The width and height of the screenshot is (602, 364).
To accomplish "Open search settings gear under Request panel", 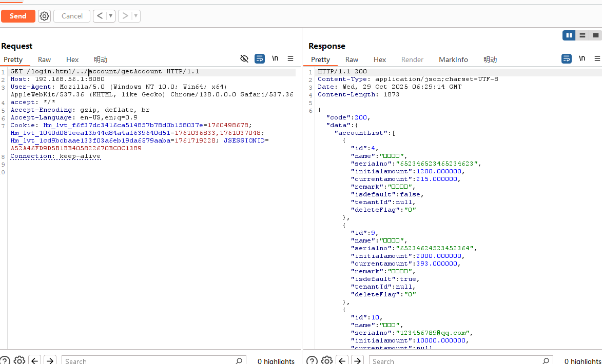I will [x=20, y=360].
